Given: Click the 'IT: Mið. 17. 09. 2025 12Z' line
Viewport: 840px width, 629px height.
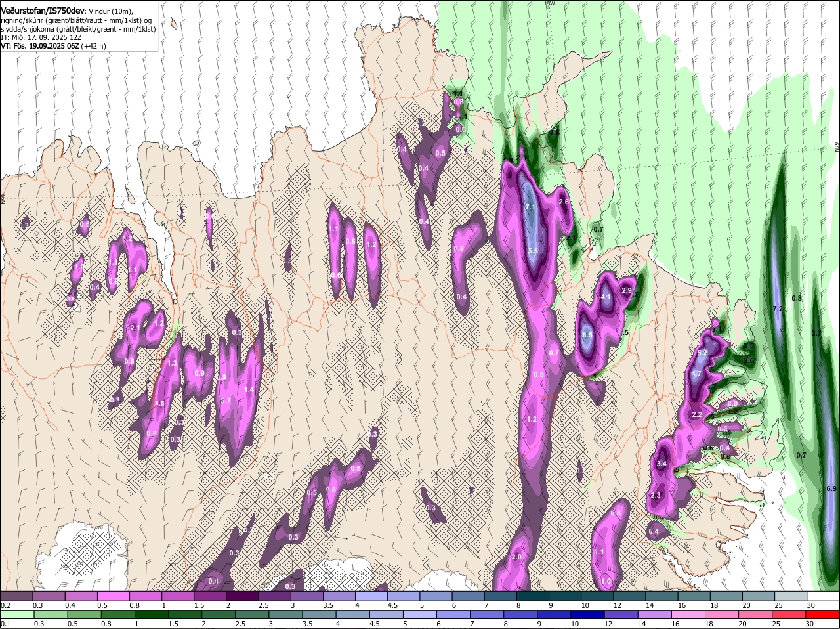Looking at the screenshot, I should (41, 37).
